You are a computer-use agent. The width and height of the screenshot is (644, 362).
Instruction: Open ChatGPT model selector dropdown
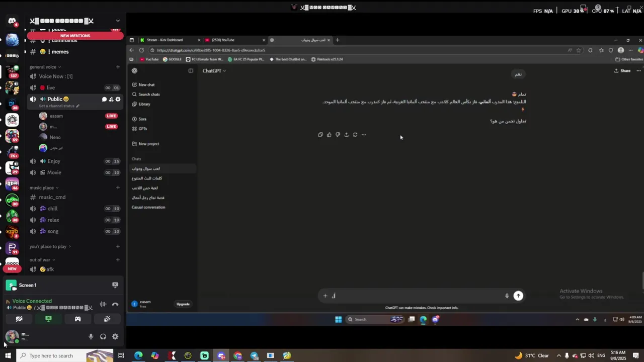pyautogui.click(x=214, y=71)
